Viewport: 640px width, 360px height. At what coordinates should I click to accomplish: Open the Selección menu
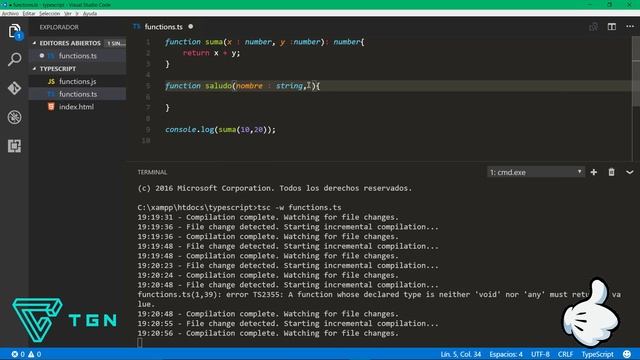49,13
